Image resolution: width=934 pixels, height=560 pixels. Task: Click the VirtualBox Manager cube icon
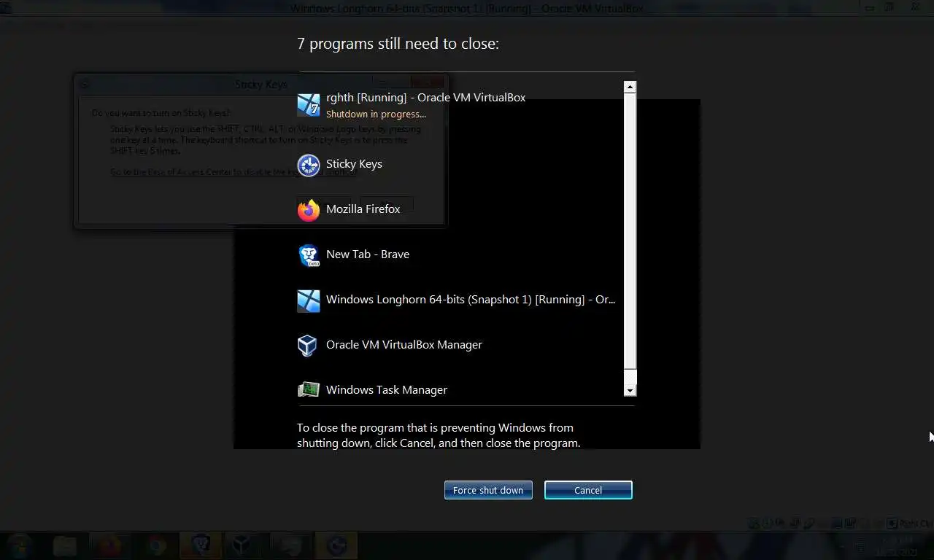(309, 346)
